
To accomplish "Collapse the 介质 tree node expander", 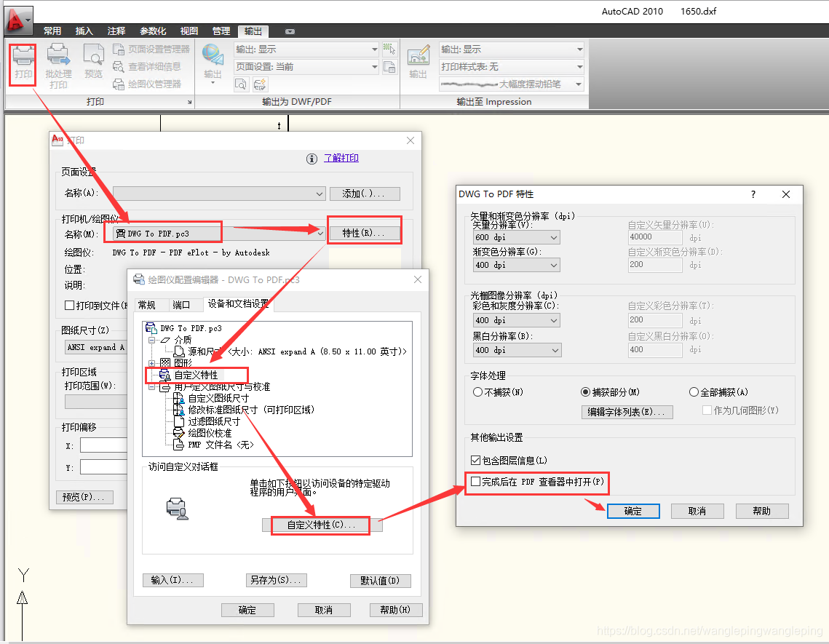I will 151,340.
